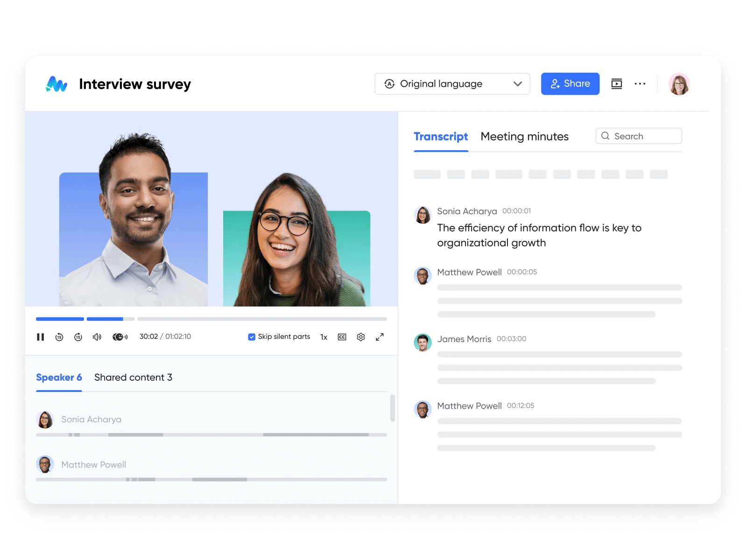Skip forward 15 seconds

[78, 337]
